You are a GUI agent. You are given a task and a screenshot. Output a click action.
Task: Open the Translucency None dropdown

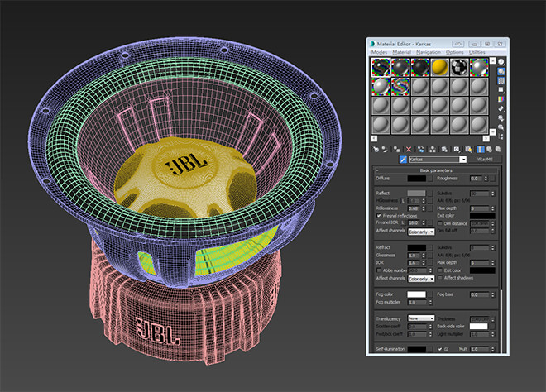pyautogui.click(x=421, y=318)
